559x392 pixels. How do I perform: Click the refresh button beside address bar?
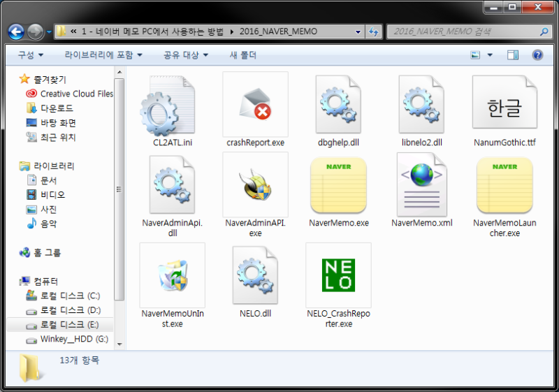[x=374, y=31]
